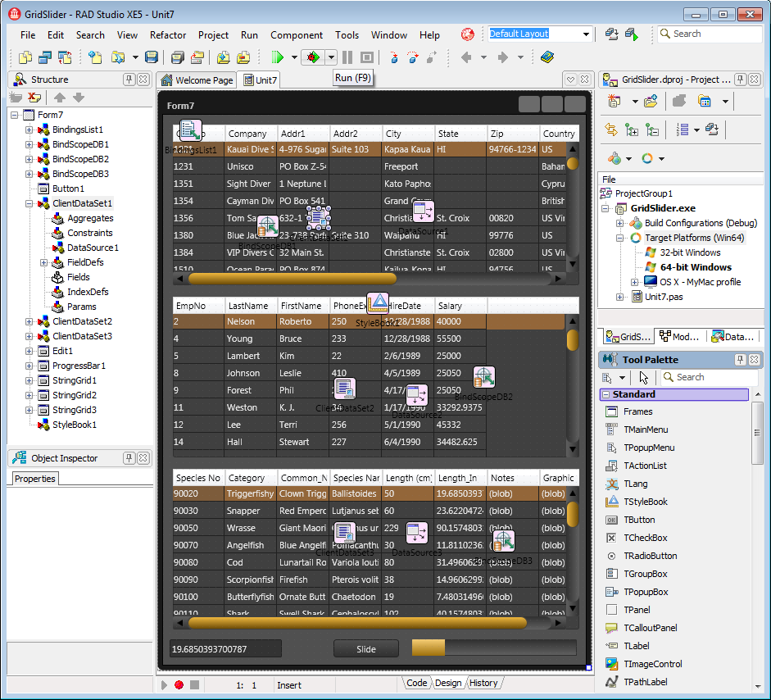This screenshot has width=771, height=700.
Task: Pin the Structure panel
Action: pyautogui.click(x=129, y=80)
